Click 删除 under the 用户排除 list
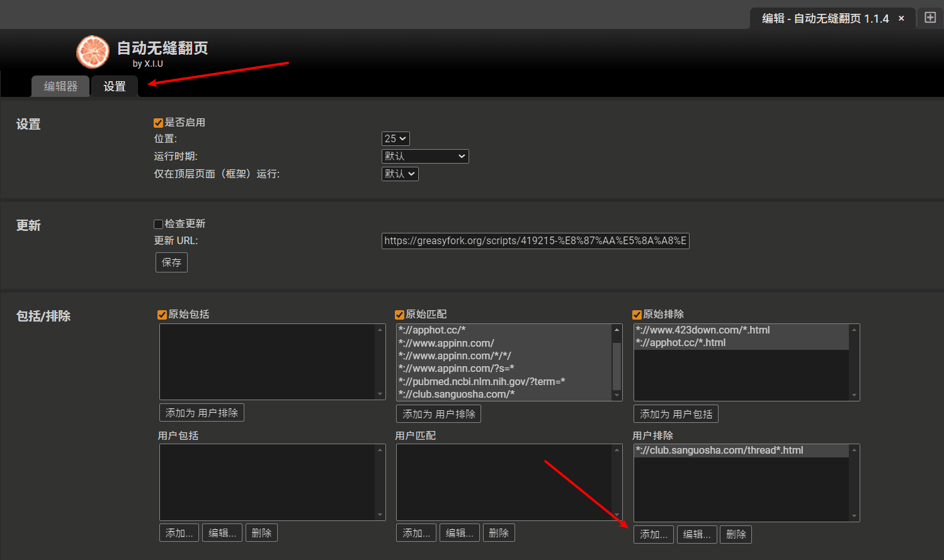 [736, 534]
